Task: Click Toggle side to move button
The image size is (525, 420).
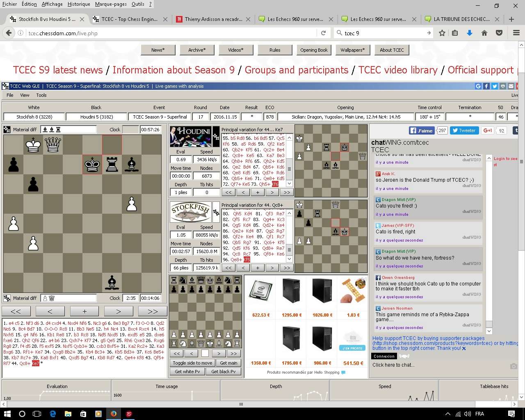Action: (x=192, y=363)
